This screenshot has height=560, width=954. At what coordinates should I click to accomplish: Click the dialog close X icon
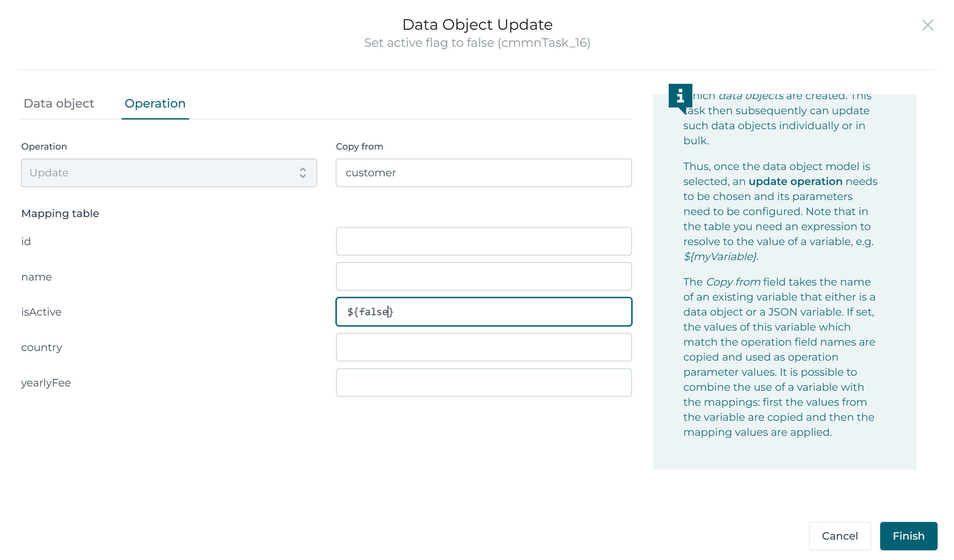pos(928,25)
